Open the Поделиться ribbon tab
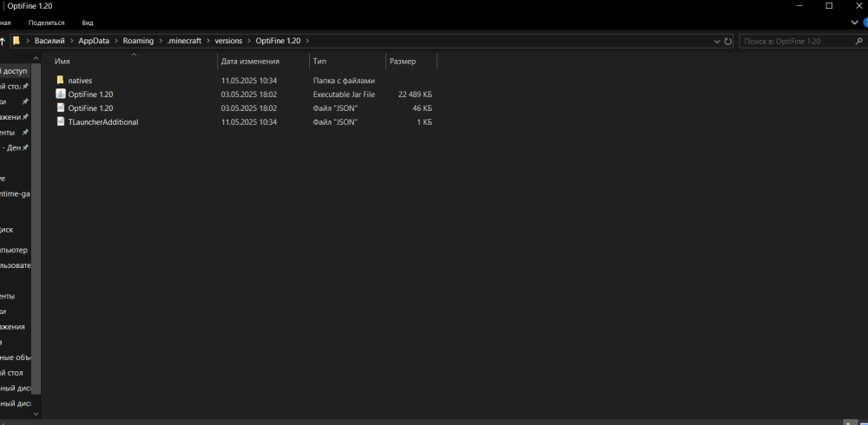868x425 pixels. pyautogui.click(x=47, y=23)
